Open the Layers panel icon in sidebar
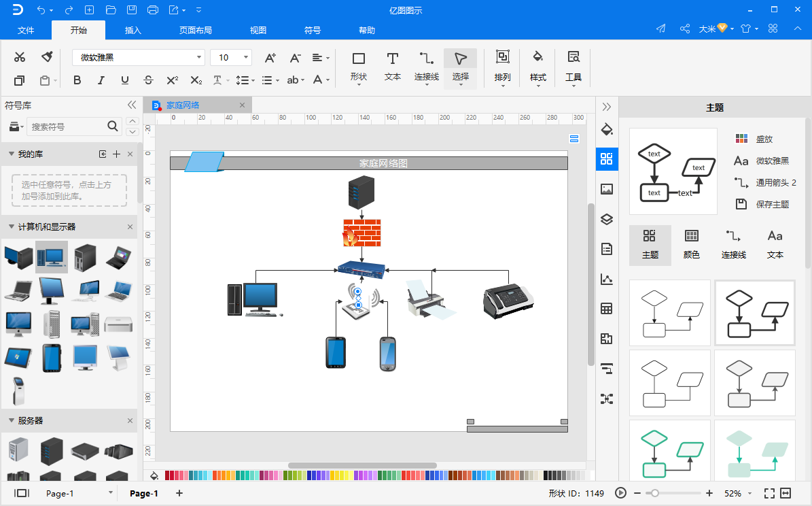Viewport: 812px width, 506px height. point(607,219)
